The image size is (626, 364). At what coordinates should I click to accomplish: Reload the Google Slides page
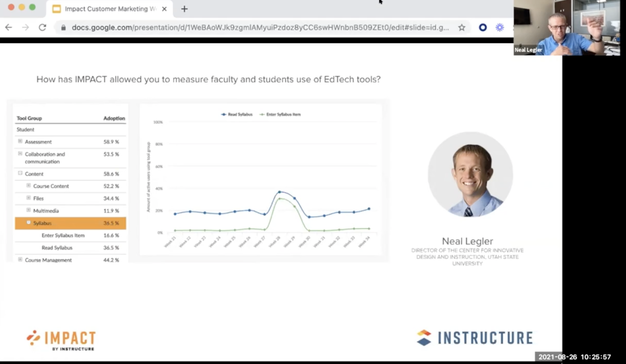[42, 27]
